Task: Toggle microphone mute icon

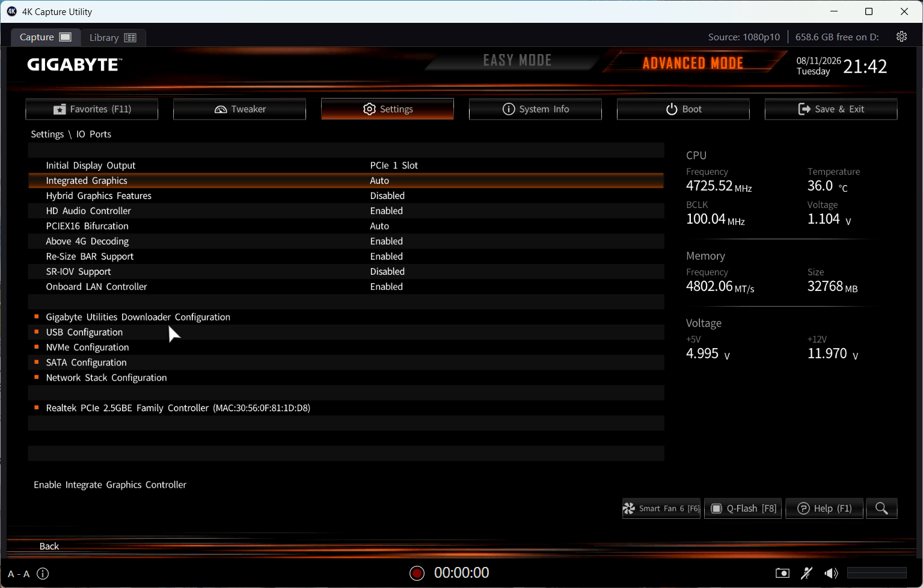Action: tap(807, 573)
